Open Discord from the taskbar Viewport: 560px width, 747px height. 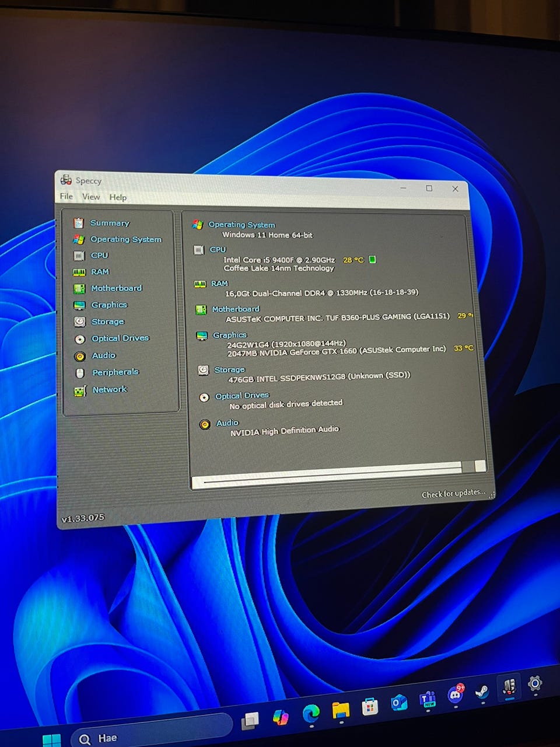click(x=456, y=693)
